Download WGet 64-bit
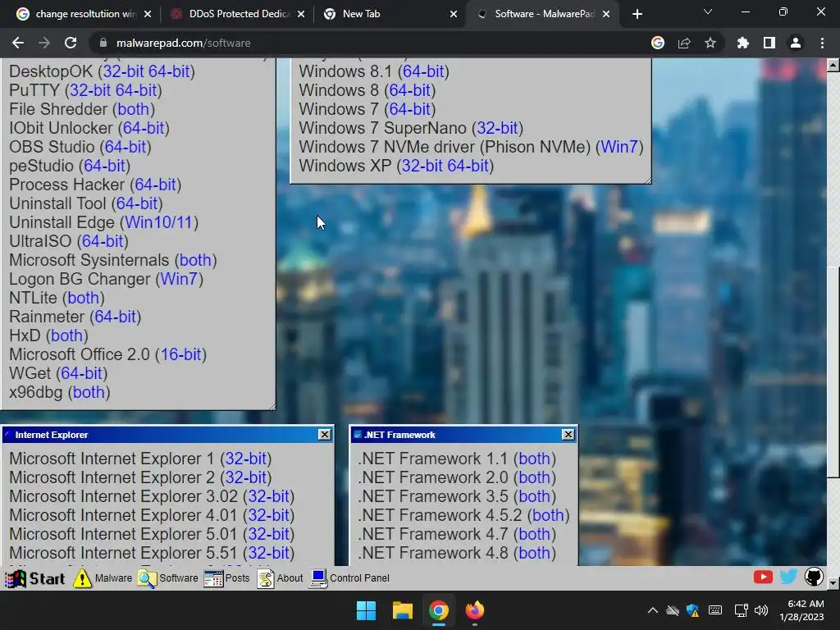 pyautogui.click(x=81, y=373)
